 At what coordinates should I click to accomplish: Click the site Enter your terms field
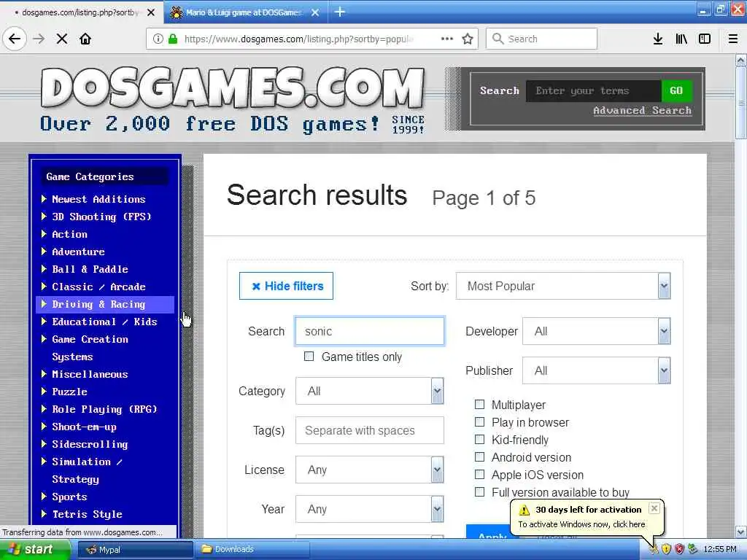pyautogui.click(x=594, y=90)
